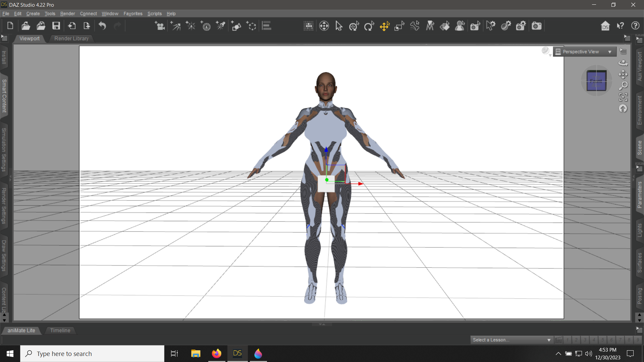
Task: Expand the Select a Lesson dropdown
Action: click(x=511, y=340)
